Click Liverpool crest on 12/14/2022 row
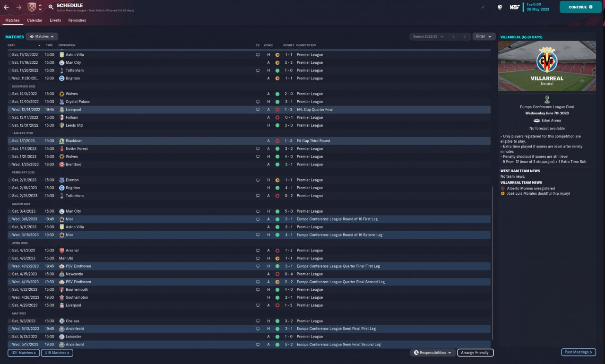Viewport: 605px width, 364px height. coord(61,110)
